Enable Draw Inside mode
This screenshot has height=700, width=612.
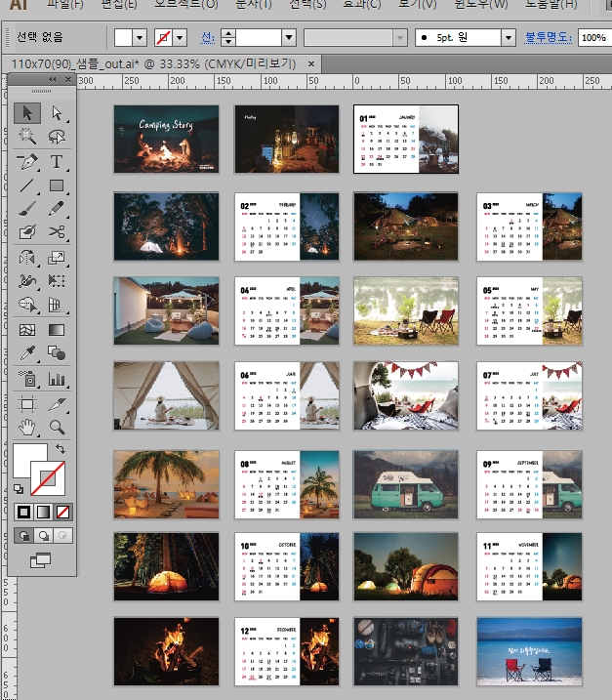pos(62,535)
